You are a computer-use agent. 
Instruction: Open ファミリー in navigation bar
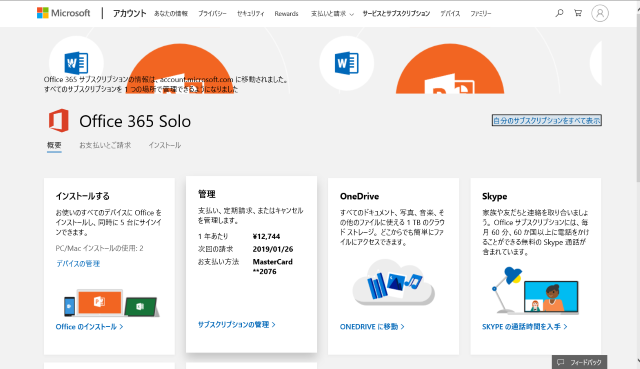point(480,13)
